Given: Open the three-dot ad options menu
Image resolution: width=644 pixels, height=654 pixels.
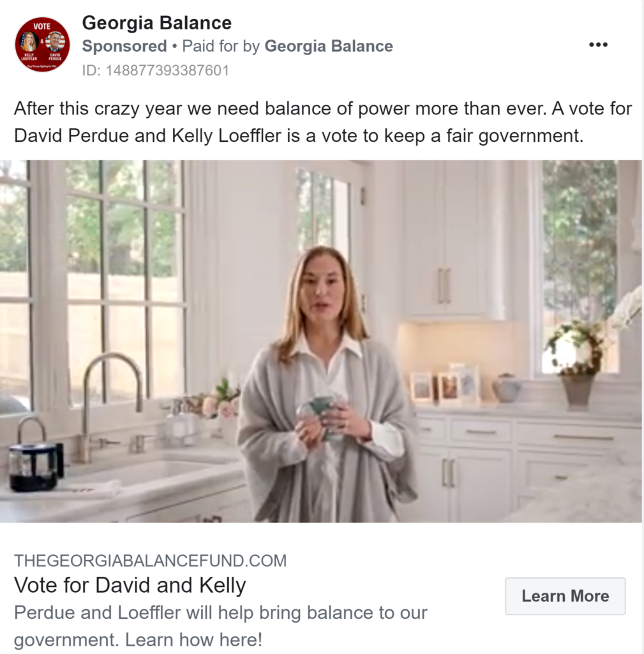Looking at the screenshot, I should [598, 45].
